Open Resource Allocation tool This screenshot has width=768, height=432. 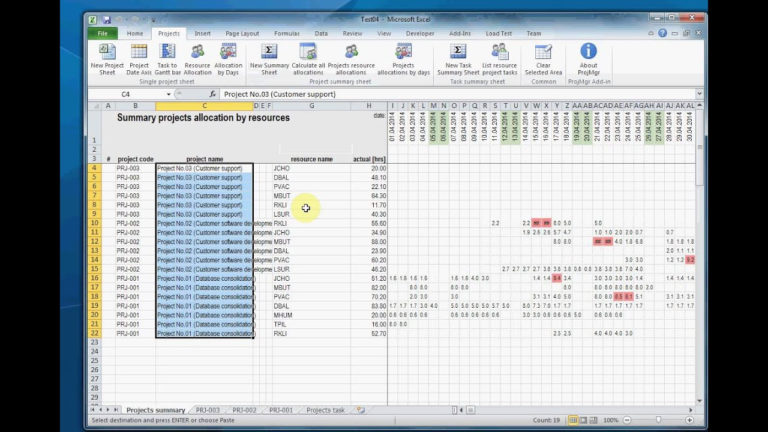point(198,58)
